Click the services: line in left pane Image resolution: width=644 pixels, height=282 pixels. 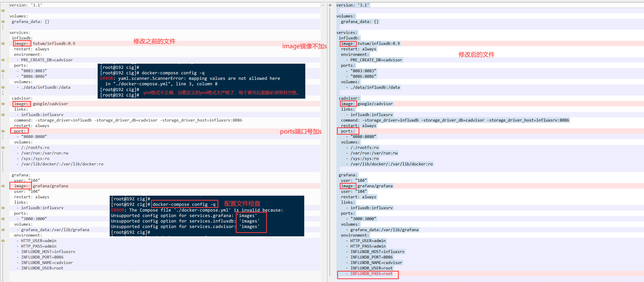coord(20,33)
